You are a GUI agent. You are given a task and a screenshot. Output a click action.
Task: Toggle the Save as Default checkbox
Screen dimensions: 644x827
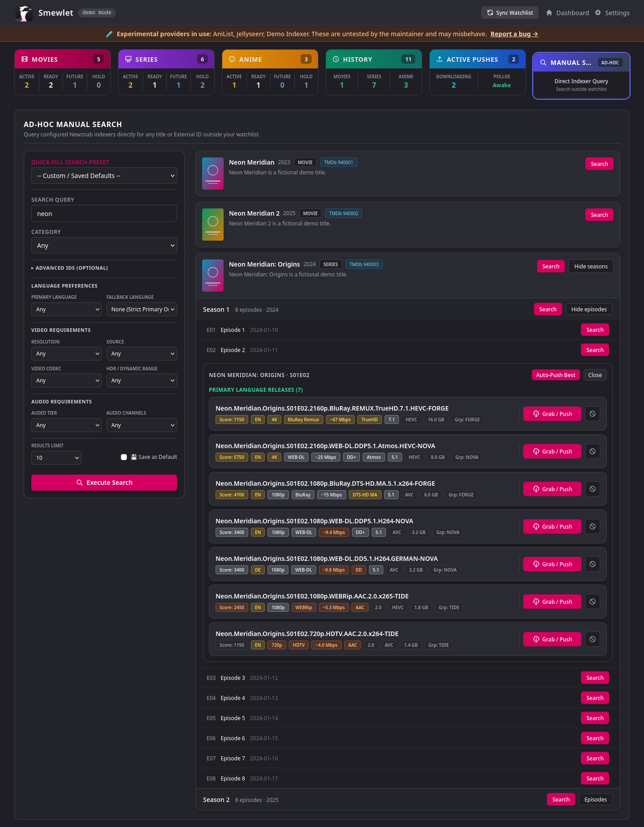tap(124, 457)
